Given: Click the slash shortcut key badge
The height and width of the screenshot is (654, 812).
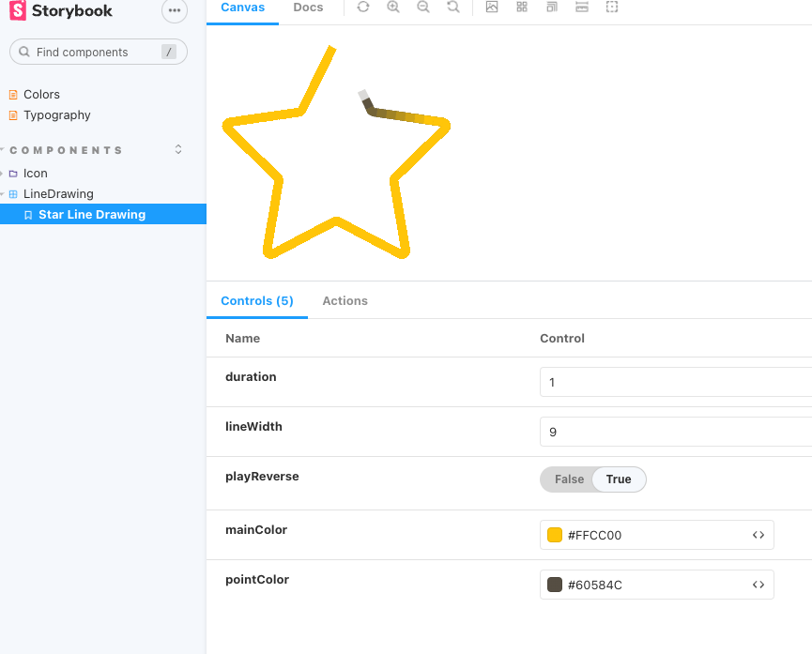Looking at the screenshot, I should (x=169, y=52).
